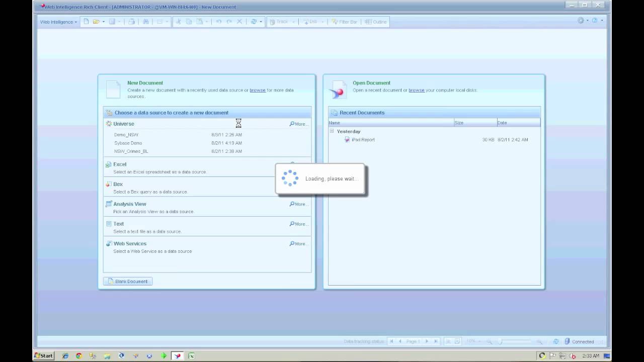Click the New document toolbar icon

[x=86, y=22]
